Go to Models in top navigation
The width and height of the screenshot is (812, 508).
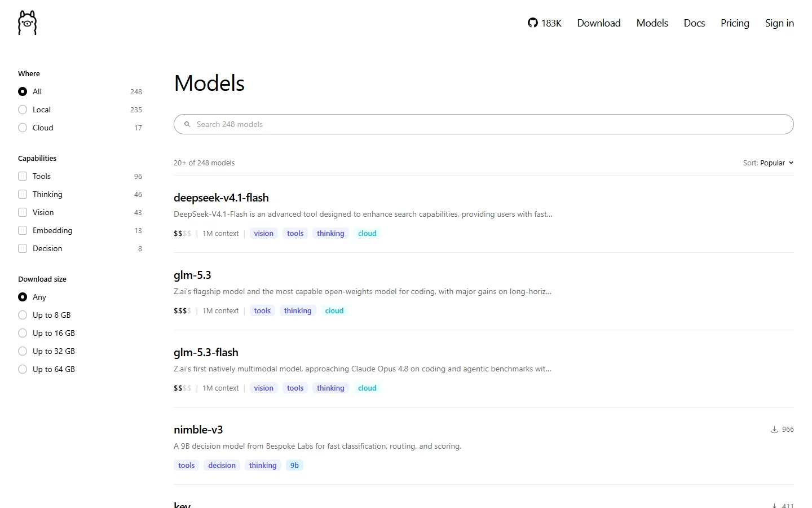point(652,23)
